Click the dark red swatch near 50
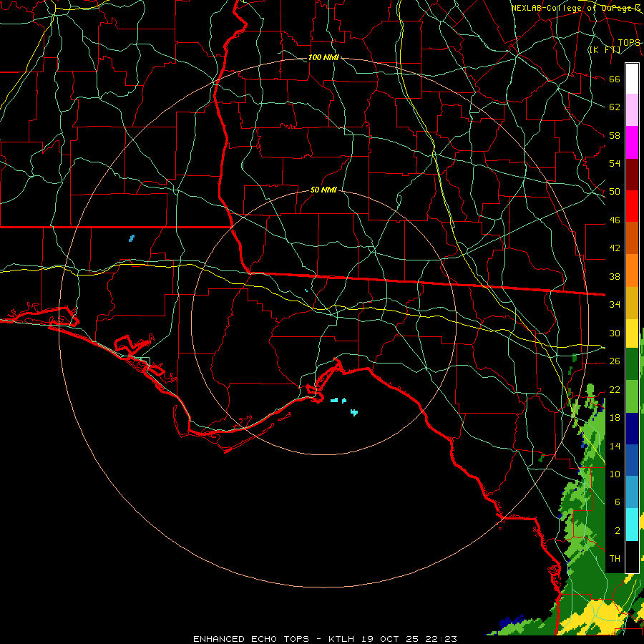 coord(632,175)
